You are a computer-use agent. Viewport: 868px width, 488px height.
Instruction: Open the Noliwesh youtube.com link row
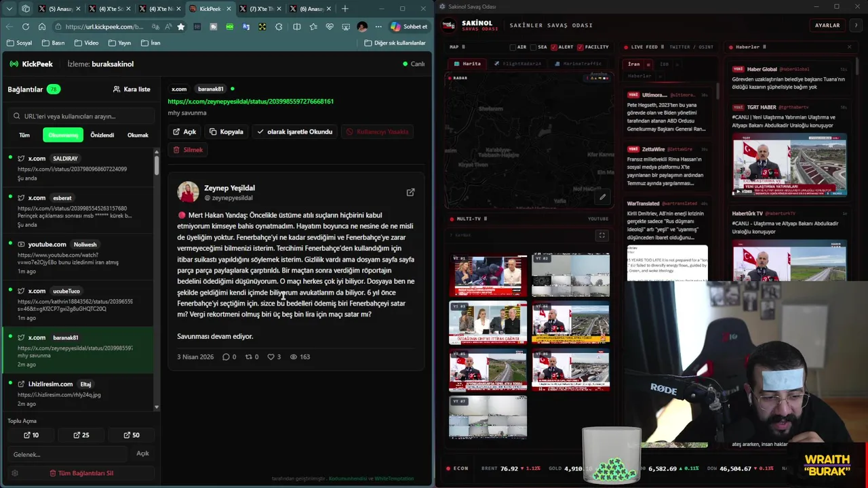(78, 258)
